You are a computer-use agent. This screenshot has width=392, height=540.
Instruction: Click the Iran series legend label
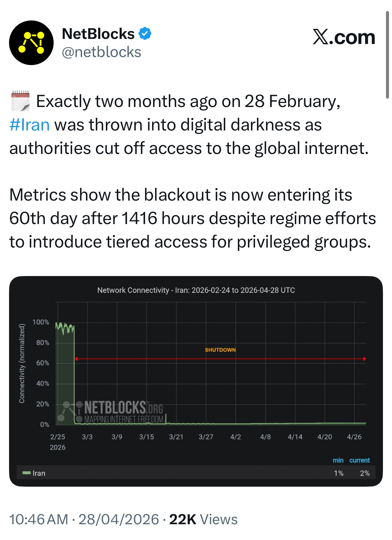click(39, 473)
